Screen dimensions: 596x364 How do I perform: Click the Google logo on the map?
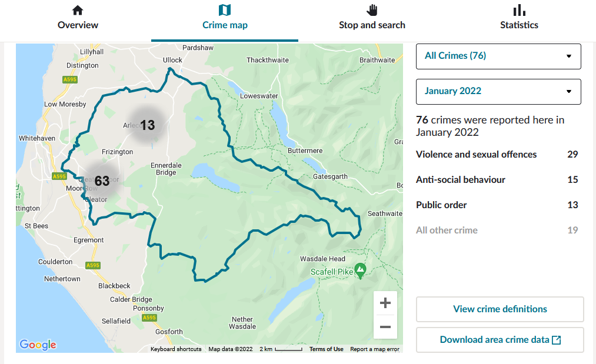[38, 345]
